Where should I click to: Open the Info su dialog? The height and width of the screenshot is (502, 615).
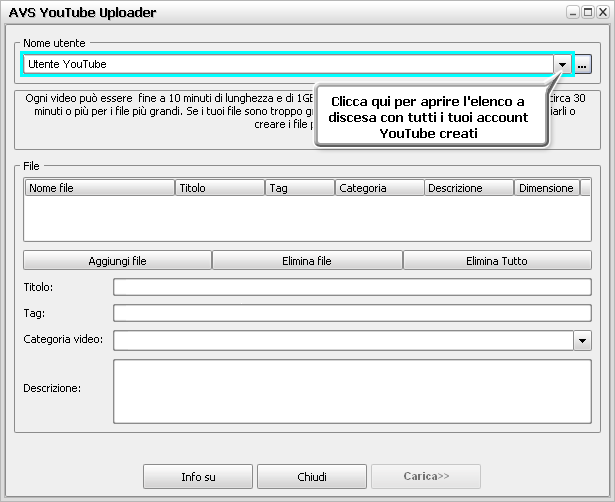[198, 477]
